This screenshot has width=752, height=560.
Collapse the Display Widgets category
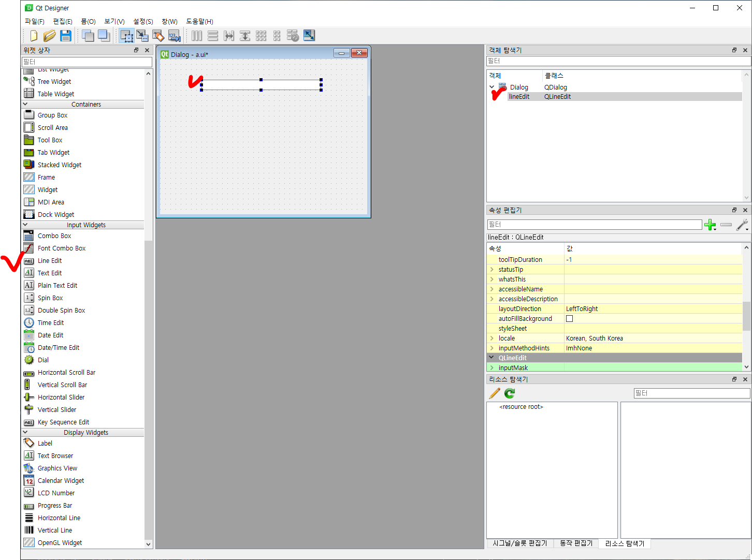tap(25, 432)
